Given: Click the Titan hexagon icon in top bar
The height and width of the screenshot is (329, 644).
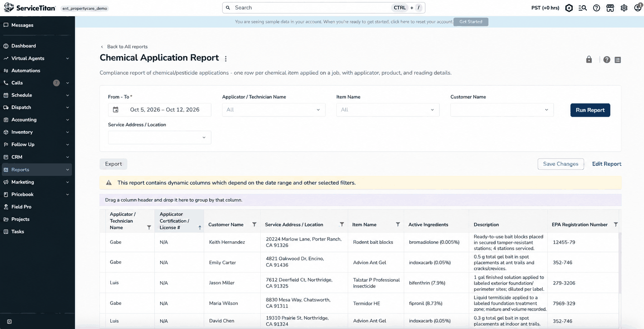Looking at the screenshot, I should click(569, 8).
